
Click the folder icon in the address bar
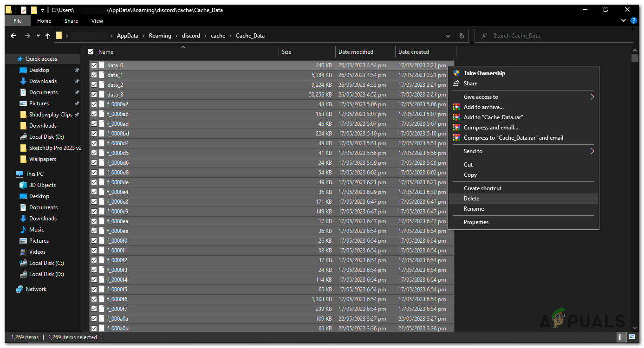tap(59, 35)
